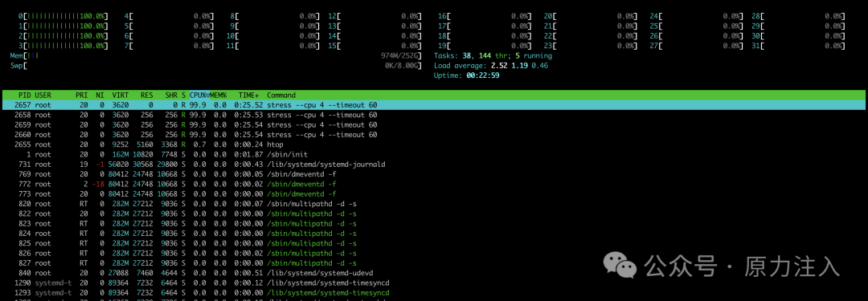Click the Uptime 00:22:59 readout
The height and width of the screenshot is (301, 868).
pos(467,75)
